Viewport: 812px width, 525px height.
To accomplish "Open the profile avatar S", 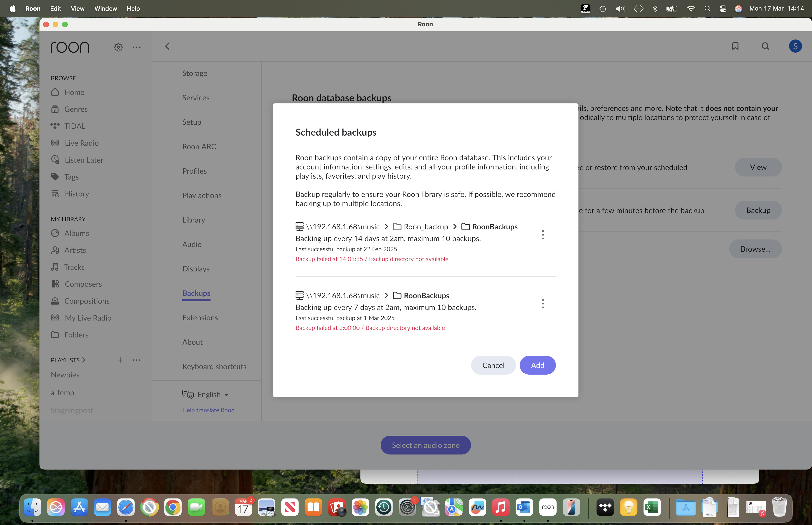I will click(795, 46).
